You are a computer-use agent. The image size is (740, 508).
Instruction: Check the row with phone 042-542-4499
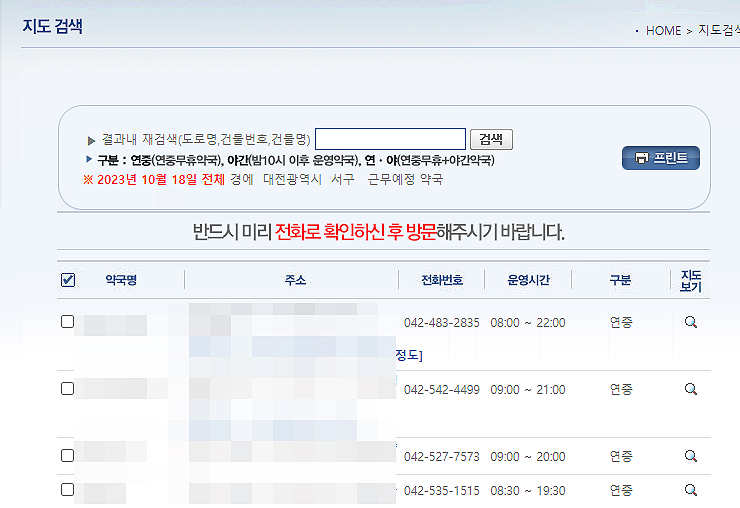[x=67, y=389]
